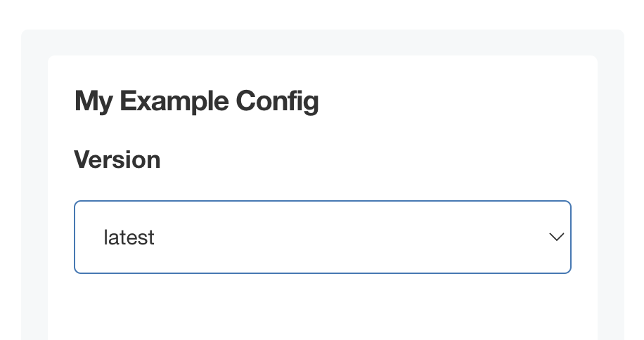
Task: Click the word "Config" in the title
Action: [x=277, y=102]
